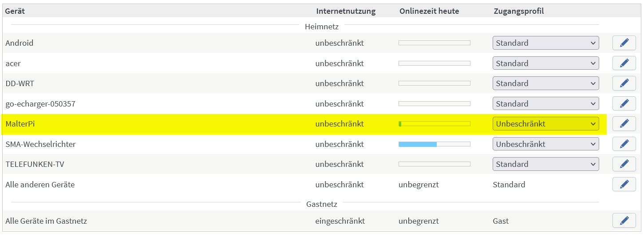
Task: Click the go-echarger-050357 device name
Action: [x=40, y=104]
